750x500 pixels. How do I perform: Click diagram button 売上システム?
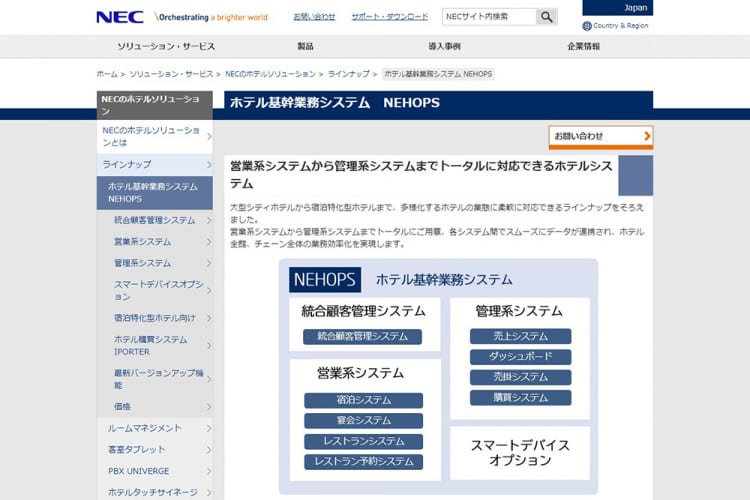coord(520,336)
